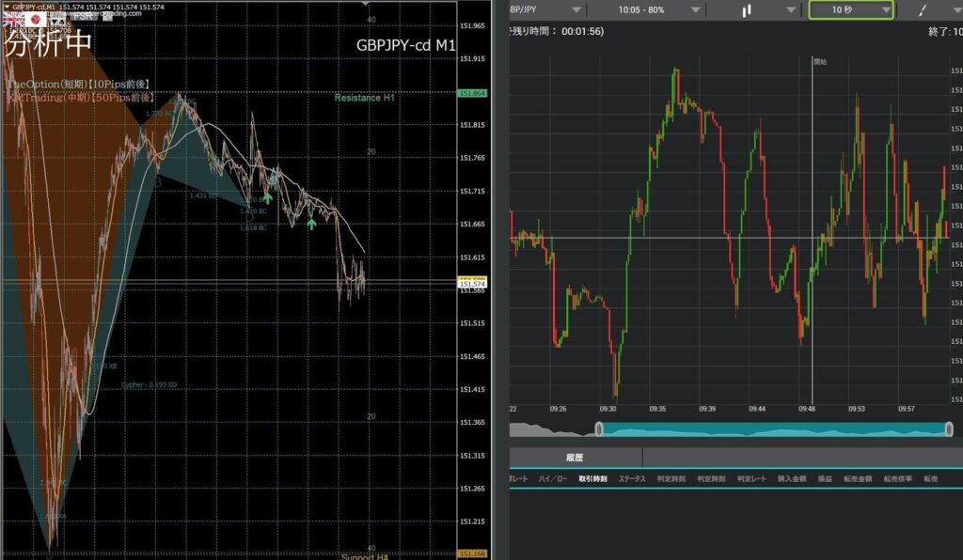Click the 'GBPJPY-cd M1' chart heading text
Viewport: 963px width, 560px height.
406,45
